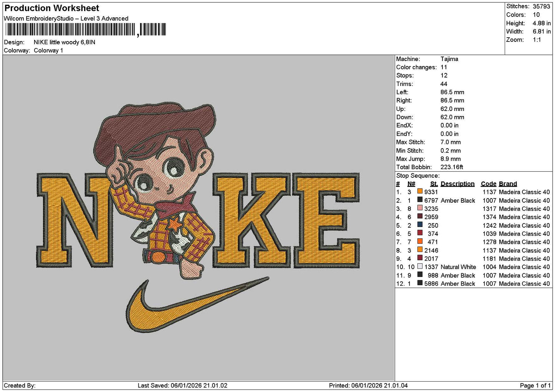Click the black swatch for stitch count 6797
This screenshot has width=555, height=392.
420,200
